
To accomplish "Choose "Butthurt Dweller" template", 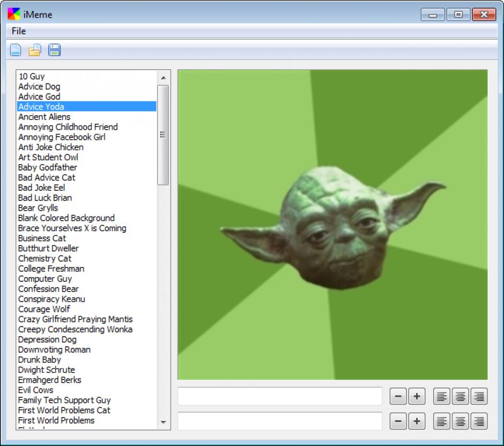I will click(87, 248).
